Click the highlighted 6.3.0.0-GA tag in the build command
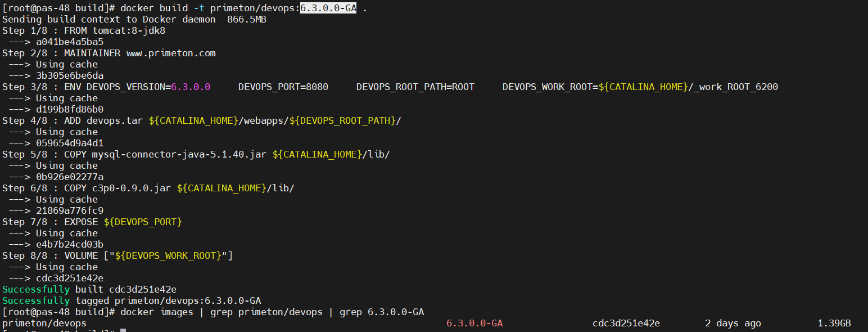 tap(328, 8)
